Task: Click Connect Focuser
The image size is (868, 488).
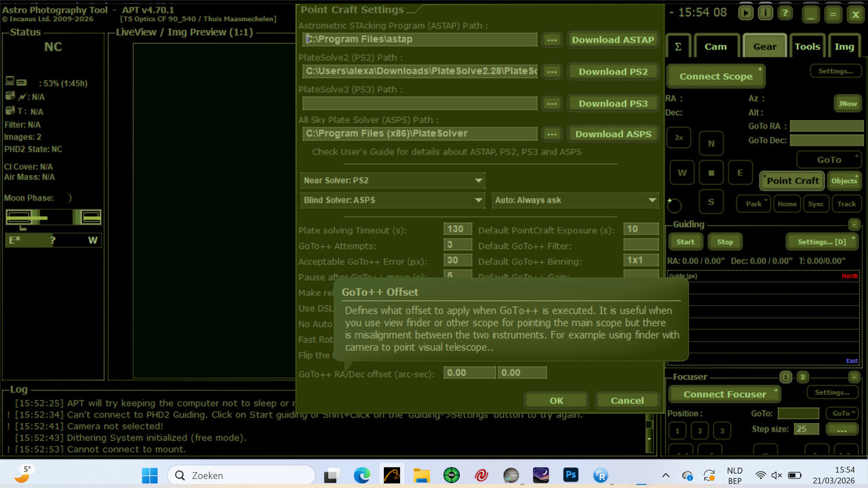Action: pos(725,394)
